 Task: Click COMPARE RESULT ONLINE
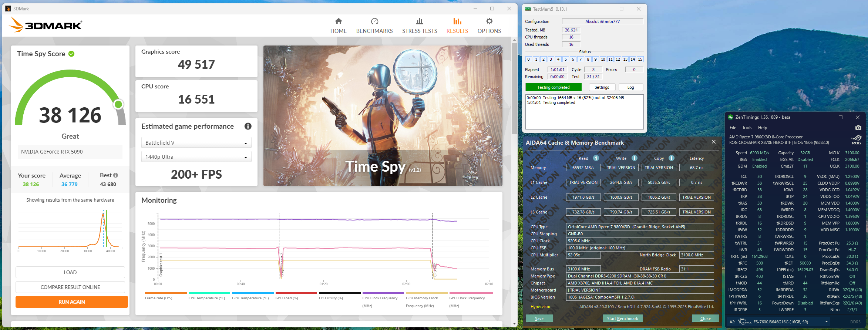coord(70,287)
